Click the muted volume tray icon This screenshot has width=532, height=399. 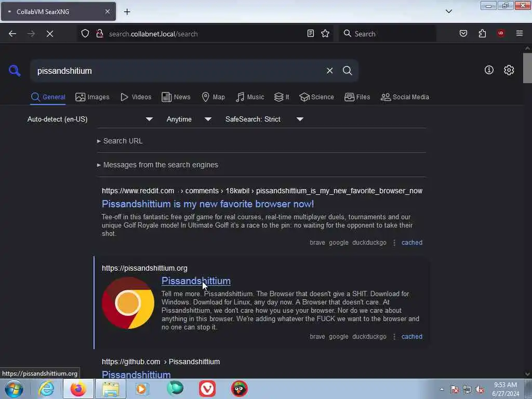click(x=480, y=390)
